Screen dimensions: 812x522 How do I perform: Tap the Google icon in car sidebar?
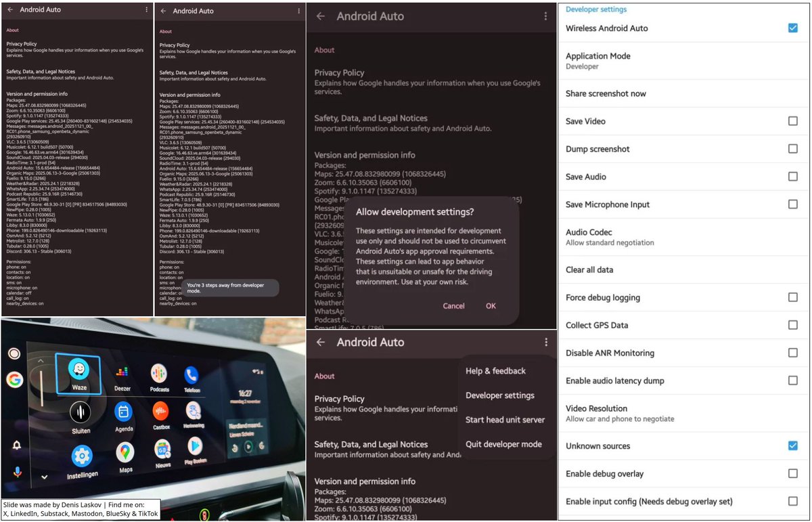coord(14,380)
